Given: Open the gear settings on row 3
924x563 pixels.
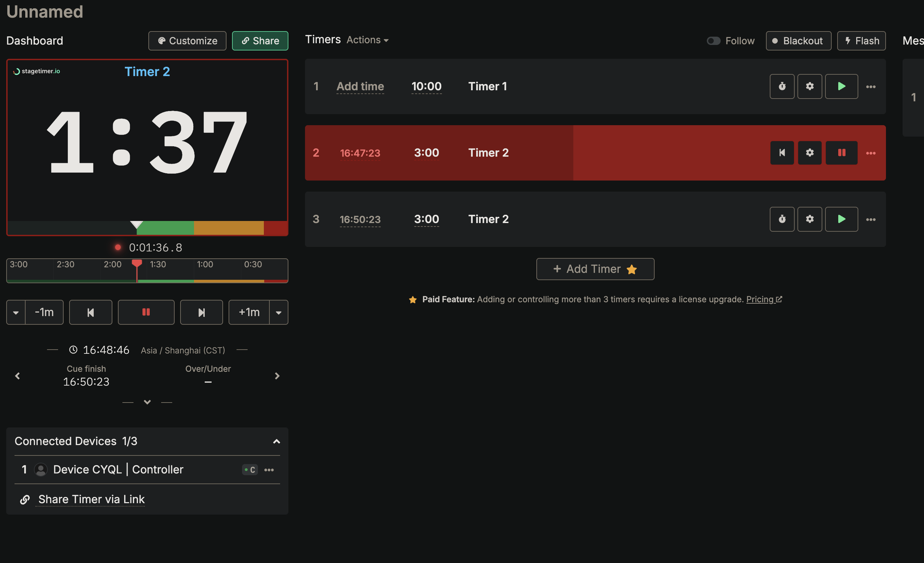Looking at the screenshot, I should (810, 219).
